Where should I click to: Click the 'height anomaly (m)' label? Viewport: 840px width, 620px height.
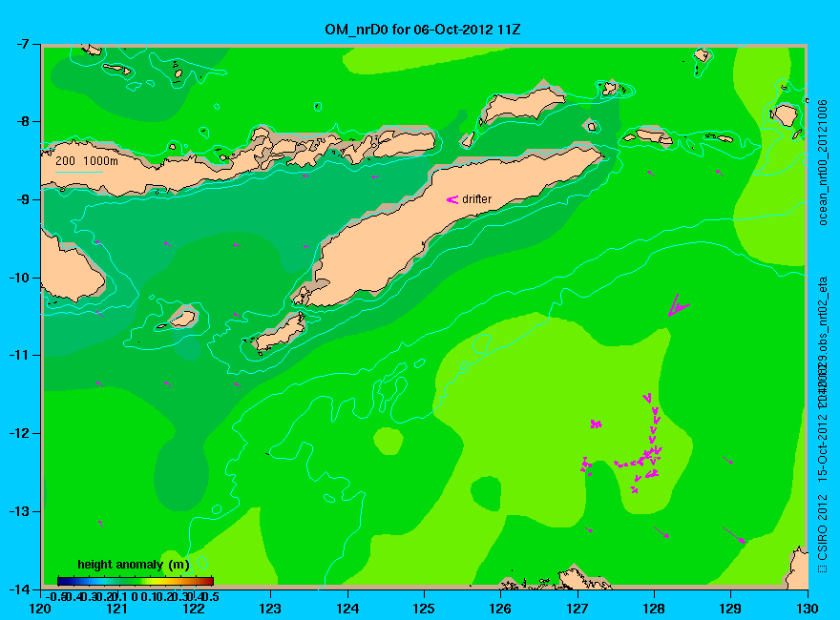point(134,565)
